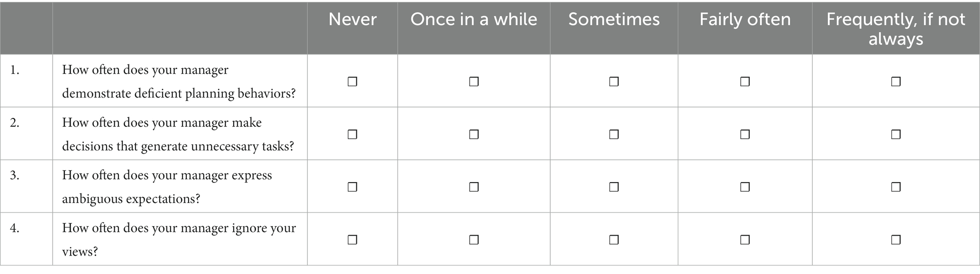Check Sometimes for manager ignoring your views
Viewport: 980px width, 274px height.
coord(614,240)
